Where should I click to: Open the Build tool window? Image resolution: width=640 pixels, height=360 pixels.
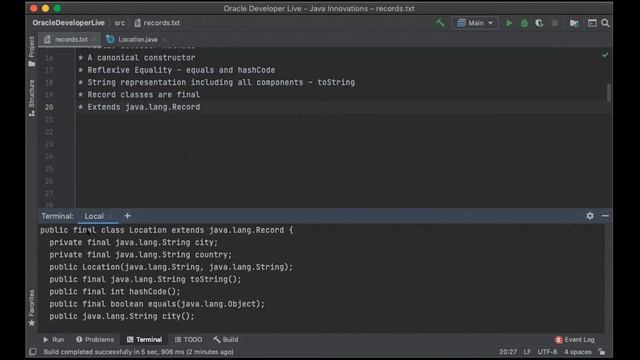[226, 340]
